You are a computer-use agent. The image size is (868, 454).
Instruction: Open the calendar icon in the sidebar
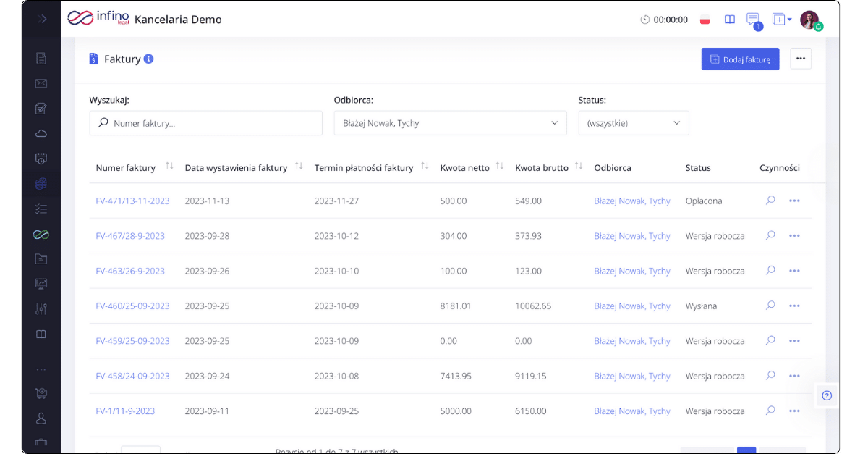41,159
